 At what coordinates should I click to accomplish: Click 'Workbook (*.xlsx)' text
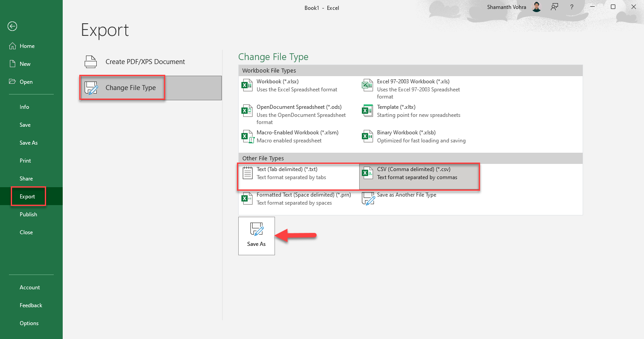click(278, 82)
